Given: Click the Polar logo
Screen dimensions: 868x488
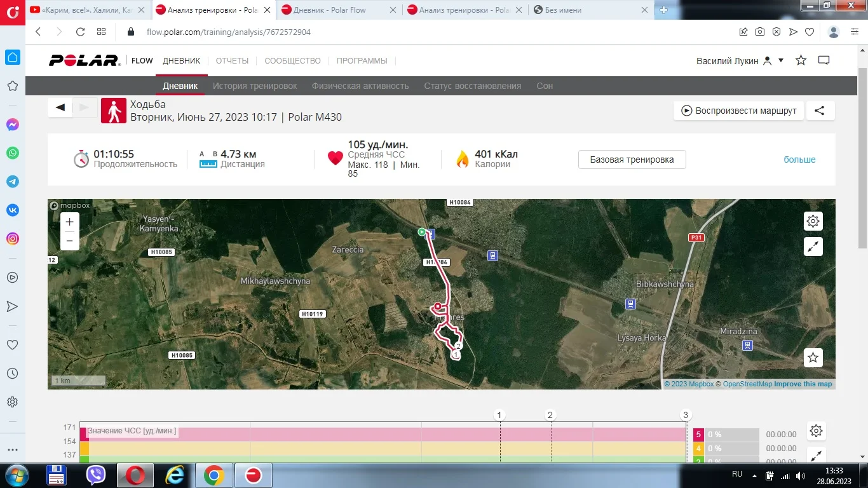Looking at the screenshot, I should click(x=85, y=60).
